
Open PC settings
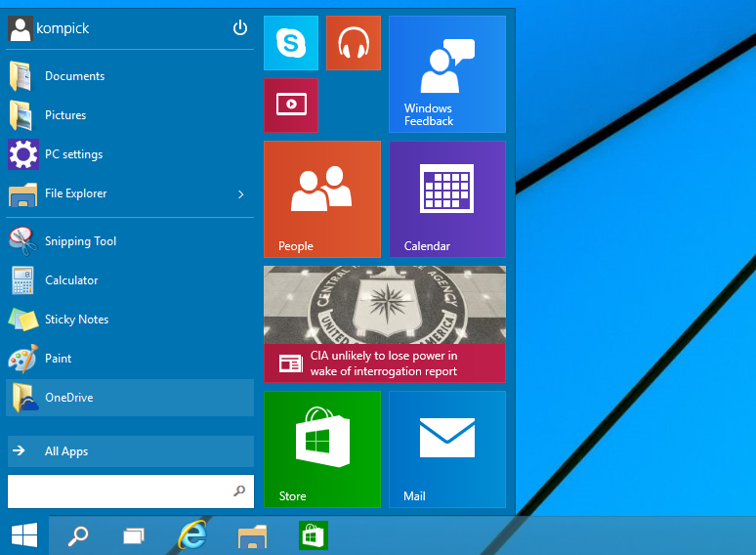pos(130,154)
